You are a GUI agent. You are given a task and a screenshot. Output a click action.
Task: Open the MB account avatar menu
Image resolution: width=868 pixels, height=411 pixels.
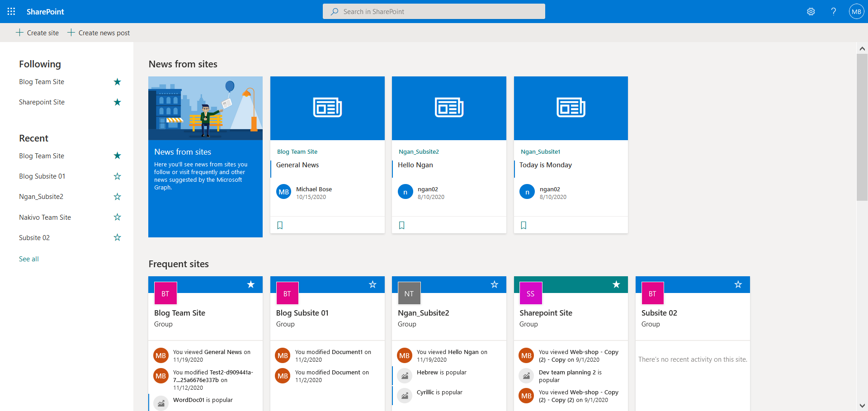click(x=856, y=11)
